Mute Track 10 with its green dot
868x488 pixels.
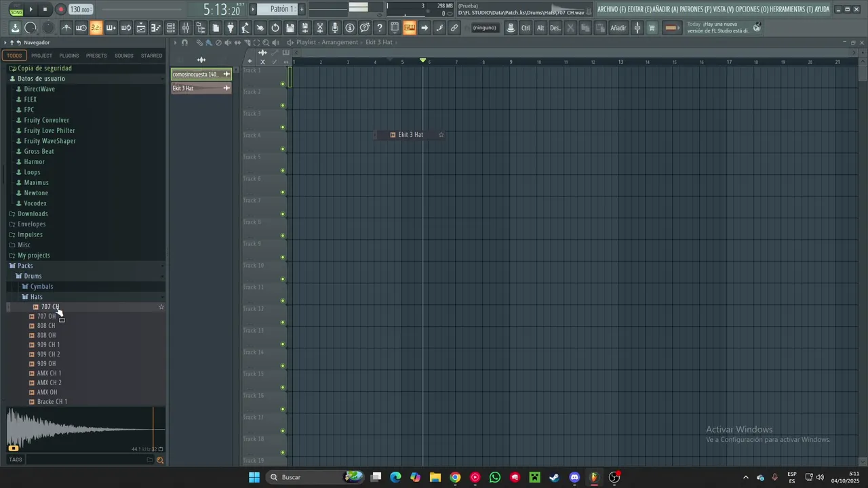(283, 279)
